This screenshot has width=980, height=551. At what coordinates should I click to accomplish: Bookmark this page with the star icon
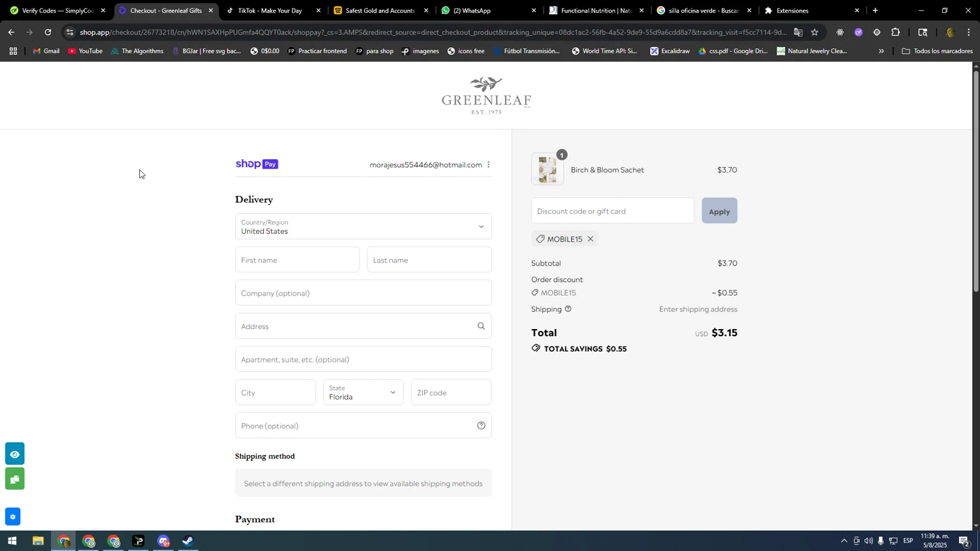coord(814,32)
